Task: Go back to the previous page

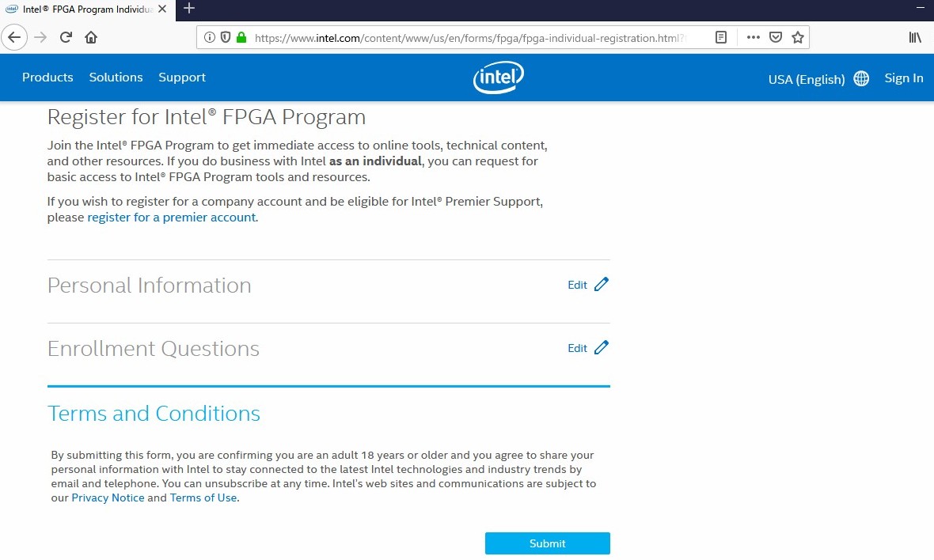Action: coord(14,37)
